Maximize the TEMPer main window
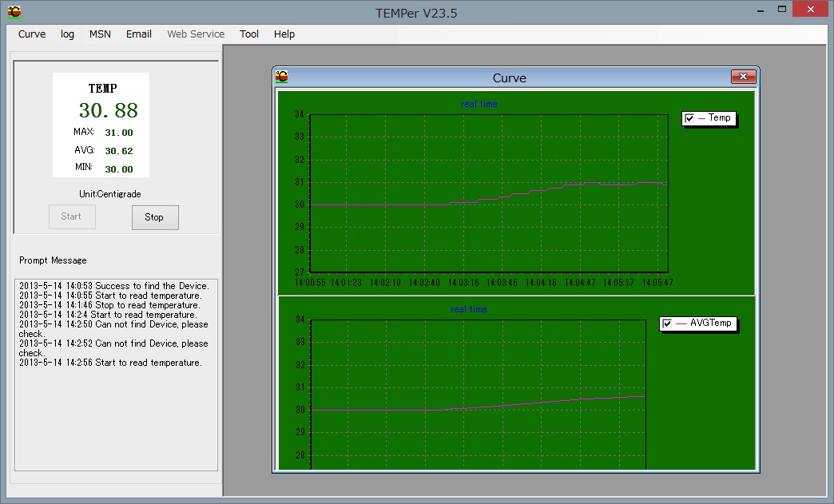This screenshot has height=504, width=834. 784,10
